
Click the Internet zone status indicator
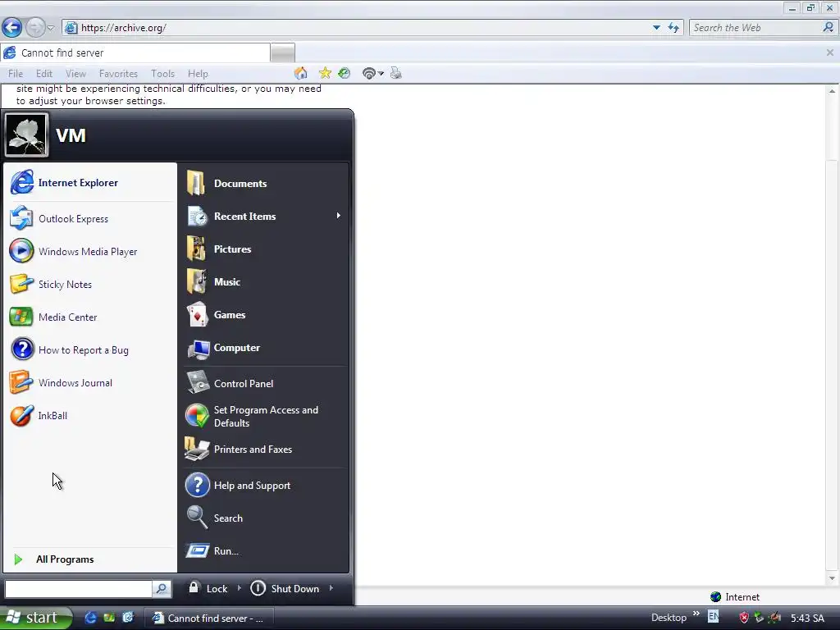tap(734, 597)
